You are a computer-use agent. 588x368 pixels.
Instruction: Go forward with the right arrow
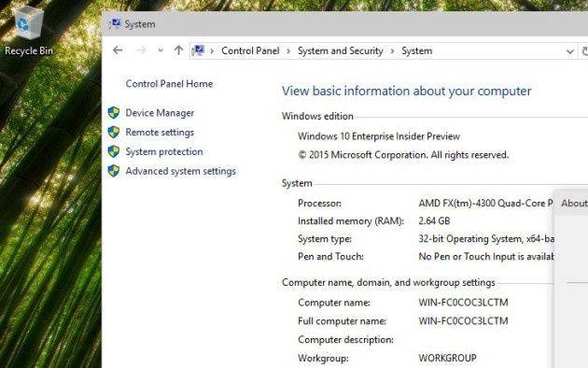pyautogui.click(x=141, y=50)
